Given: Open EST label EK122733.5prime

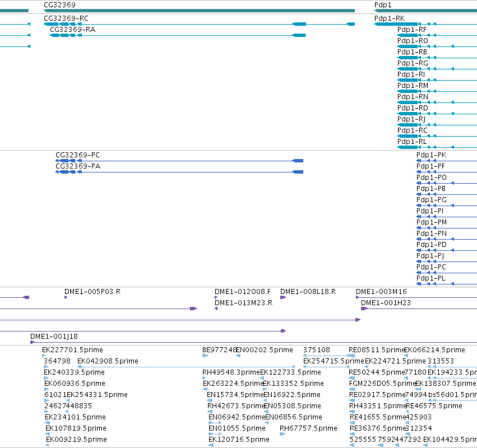Looking at the screenshot, I should tap(290, 372).
